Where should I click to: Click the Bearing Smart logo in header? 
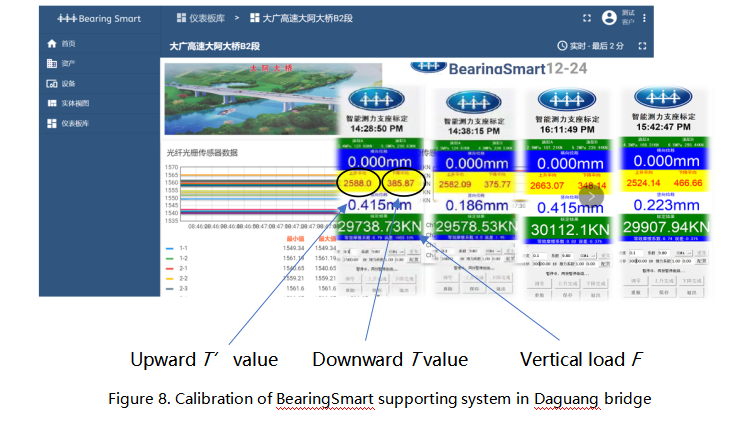coord(99,19)
